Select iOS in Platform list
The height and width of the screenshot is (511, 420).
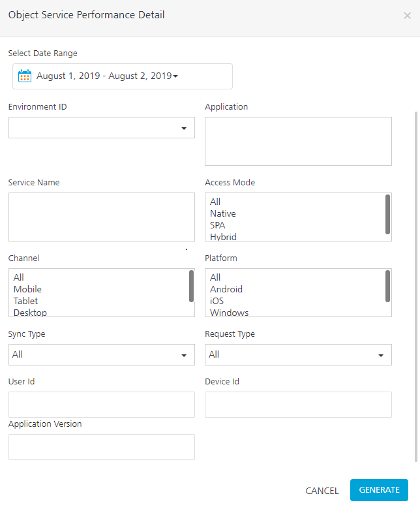click(217, 301)
